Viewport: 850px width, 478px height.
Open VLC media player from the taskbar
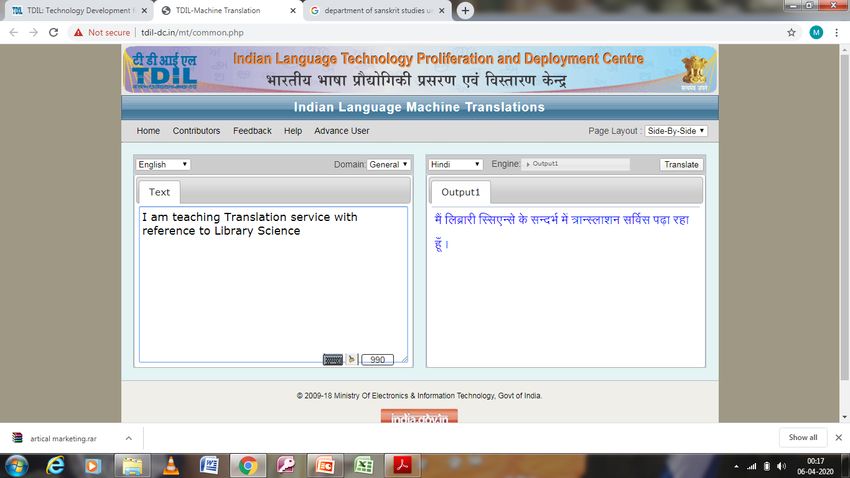171,466
